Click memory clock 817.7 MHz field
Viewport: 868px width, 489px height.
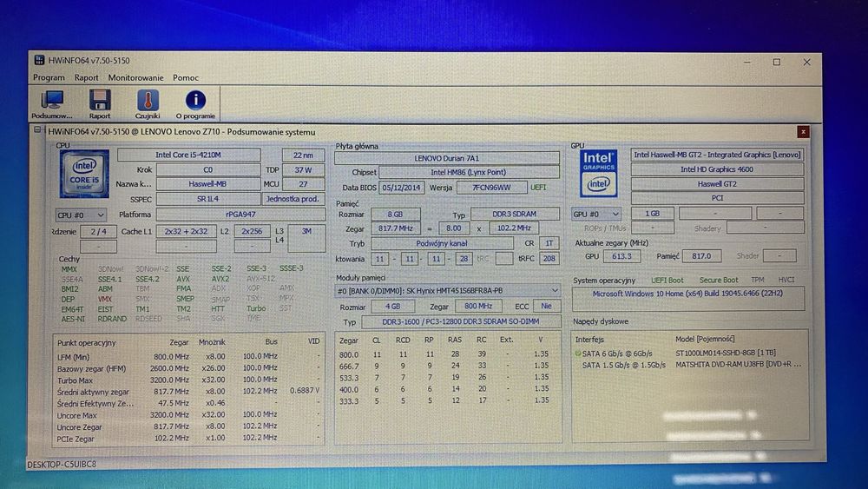[x=395, y=228]
